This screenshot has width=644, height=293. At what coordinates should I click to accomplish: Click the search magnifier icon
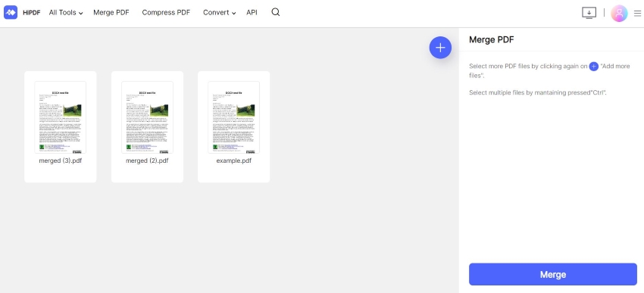point(276,12)
